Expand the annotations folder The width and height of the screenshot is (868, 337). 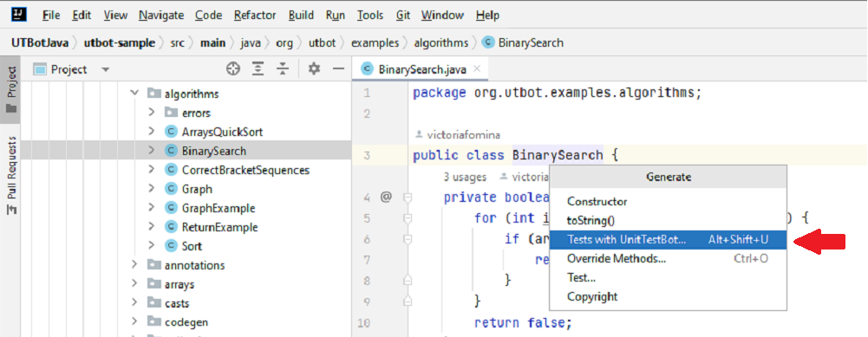[134, 265]
